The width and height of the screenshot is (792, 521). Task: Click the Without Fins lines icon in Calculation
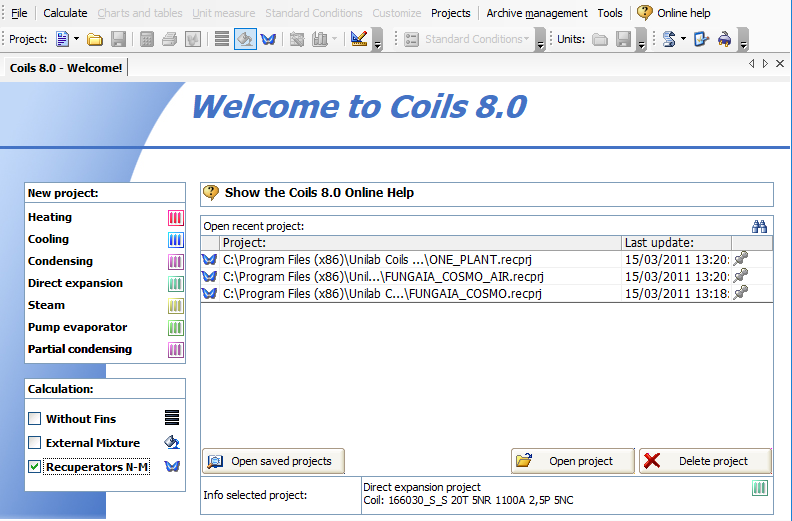pos(172,417)
